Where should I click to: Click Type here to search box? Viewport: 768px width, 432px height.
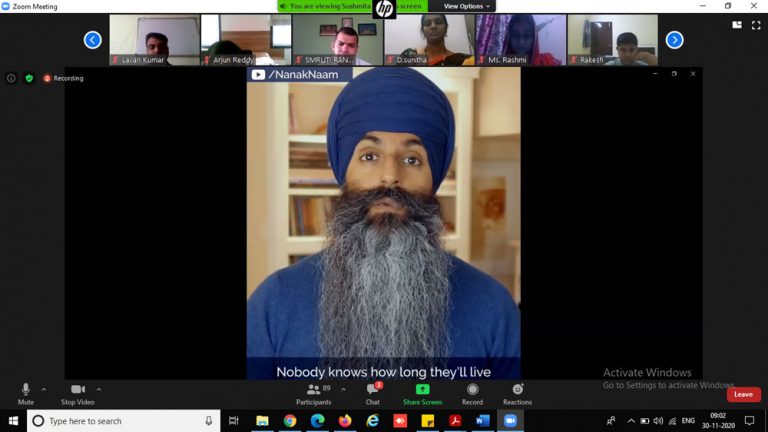click(x=123, y=421)
